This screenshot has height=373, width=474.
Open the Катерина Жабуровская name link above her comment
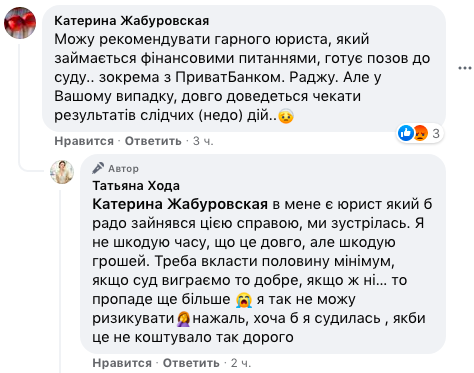click(132, 21)
